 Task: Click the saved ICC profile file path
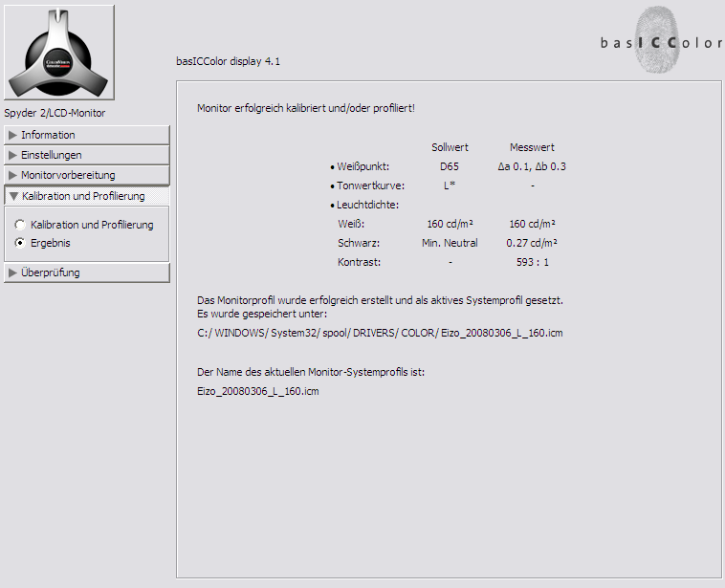click(380, 332)
